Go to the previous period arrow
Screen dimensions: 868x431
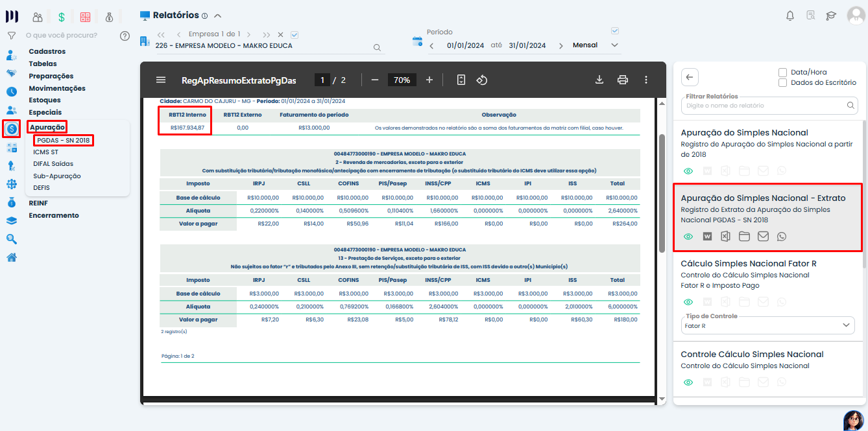tap(431, 45)
